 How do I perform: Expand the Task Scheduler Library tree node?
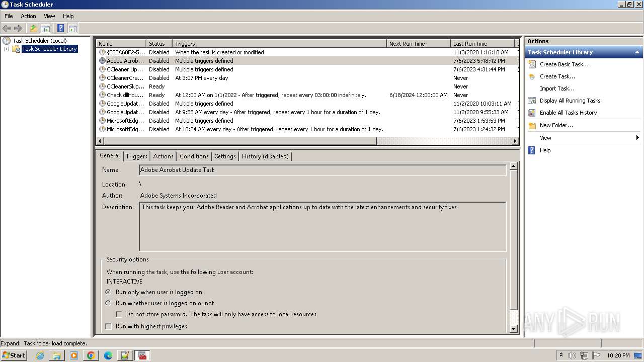[7, 49]
